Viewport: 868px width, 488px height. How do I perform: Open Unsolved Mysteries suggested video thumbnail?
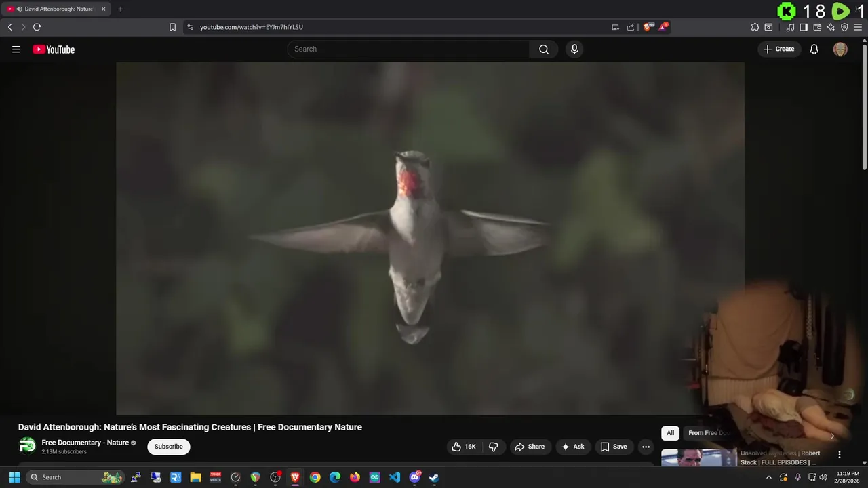[x=699, y=458]
